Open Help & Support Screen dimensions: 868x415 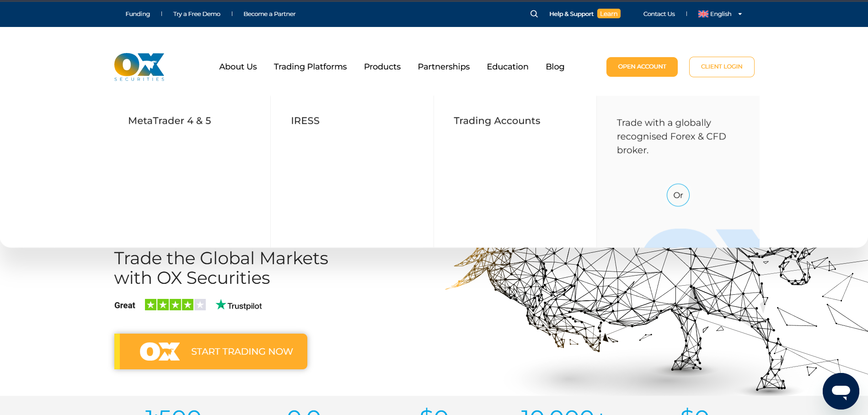571,14
